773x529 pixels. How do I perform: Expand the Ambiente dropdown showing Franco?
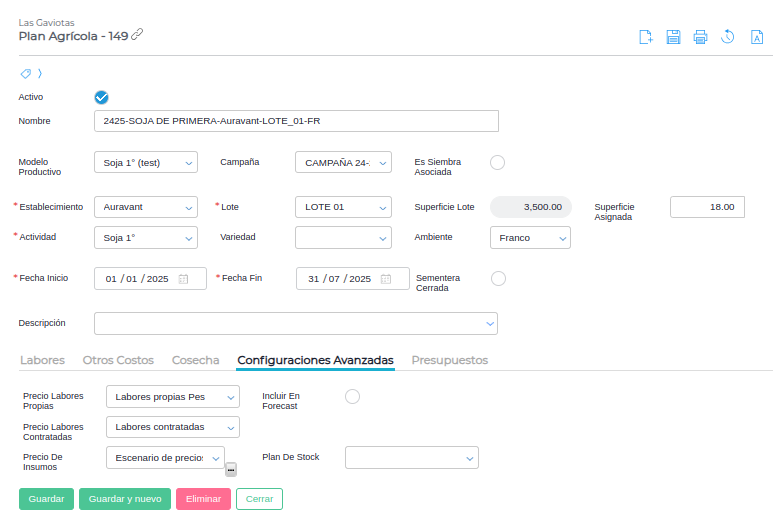[x=529, y=238]
